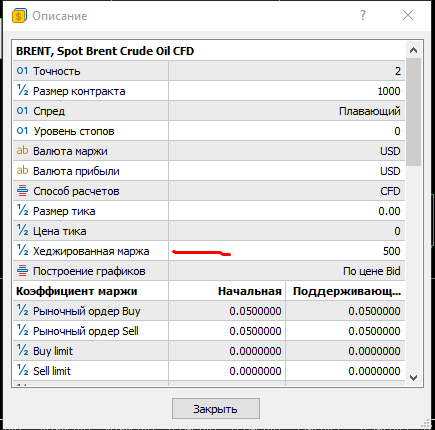This screenshot has height=430, width=435.
Task: Click the scrollbar up arrow
Action: [x=414, y=50]
